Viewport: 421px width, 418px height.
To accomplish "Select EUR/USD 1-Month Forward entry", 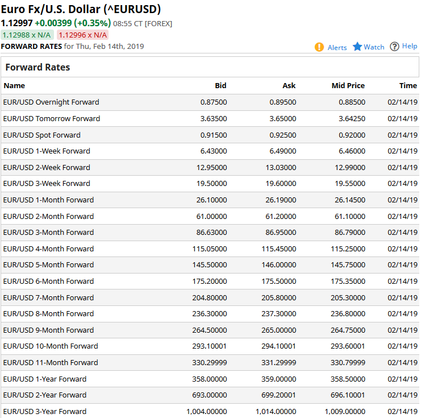I will pyautogui.click(x=210, y=200).
